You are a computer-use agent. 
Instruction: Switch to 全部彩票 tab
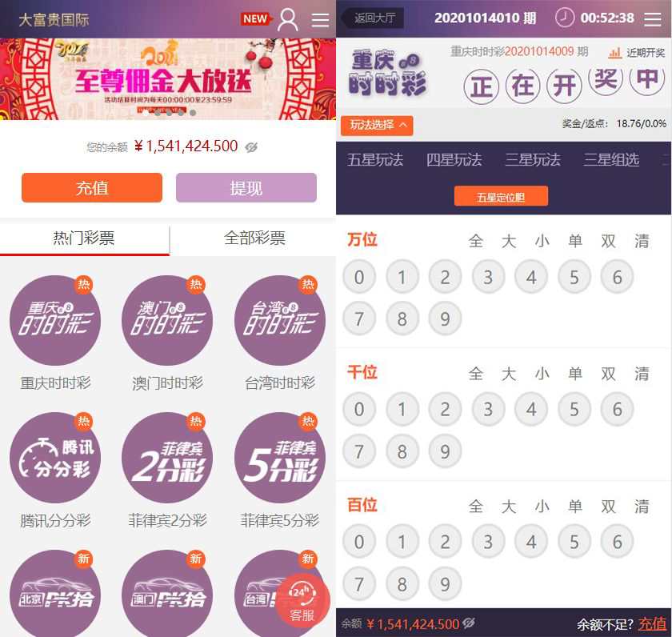click(254, 238)
